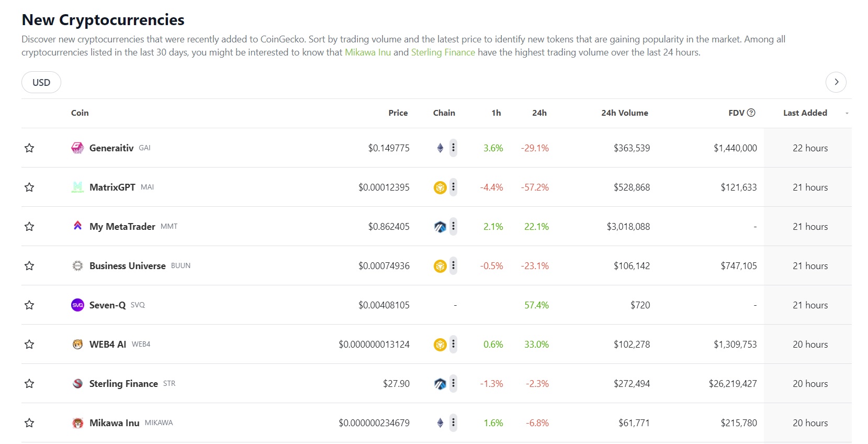Sort table by Price column
Screen dimensions: 868x444
pyautogui.click(x=398, y=113)
